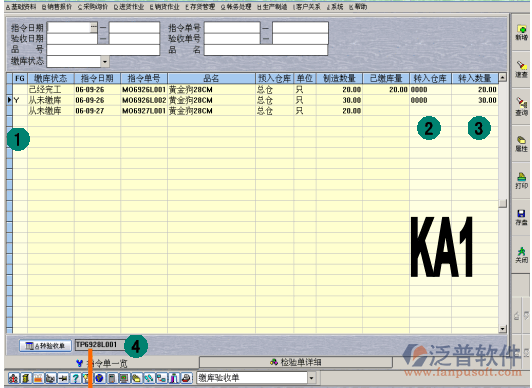Click the table vertical scrollbar down arrow
Image resolution: width=532 pixels, height=388 pixels.
coord(503,329)
